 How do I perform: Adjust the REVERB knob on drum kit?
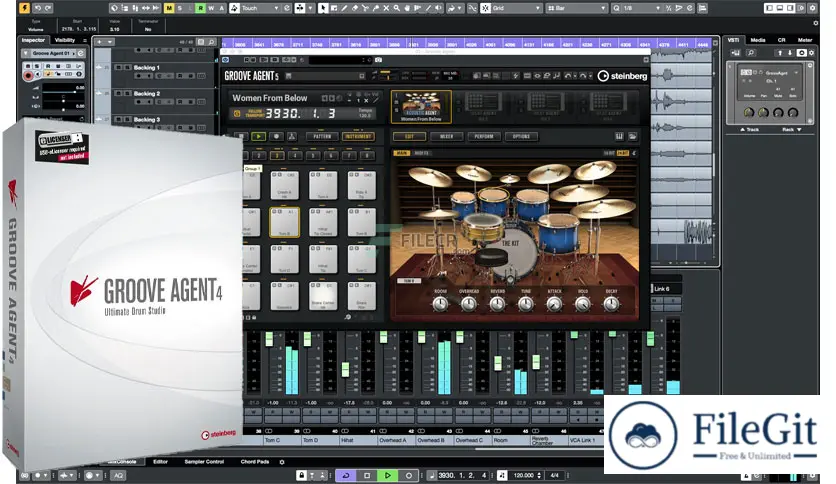(x=497, y=304)
